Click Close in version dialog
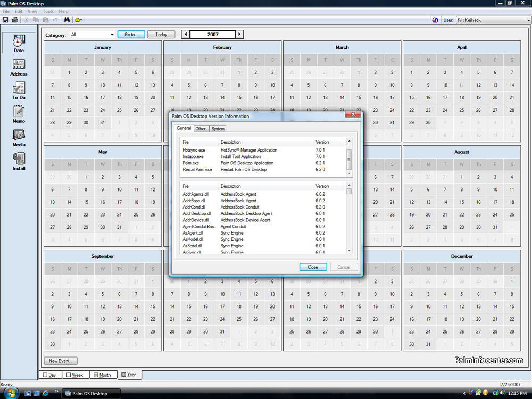The width and height of the screenshot is (532, 399). click(313, 267)
